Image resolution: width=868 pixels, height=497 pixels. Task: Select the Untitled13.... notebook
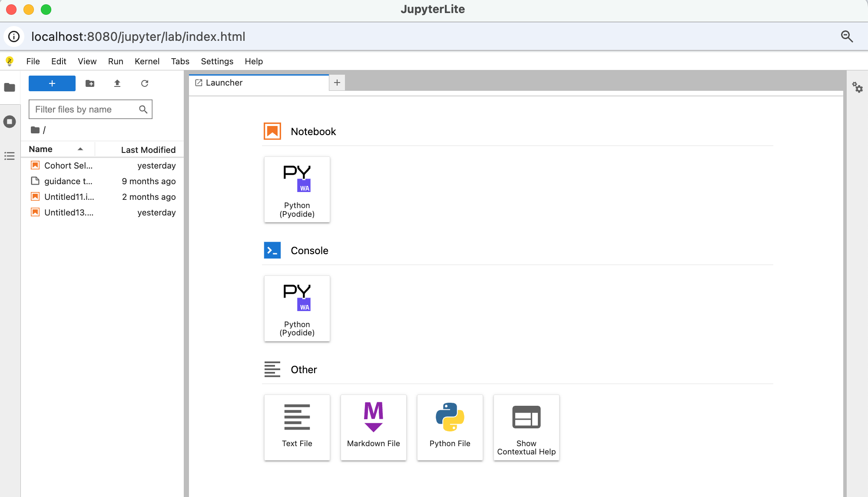(x=103, y=212)
